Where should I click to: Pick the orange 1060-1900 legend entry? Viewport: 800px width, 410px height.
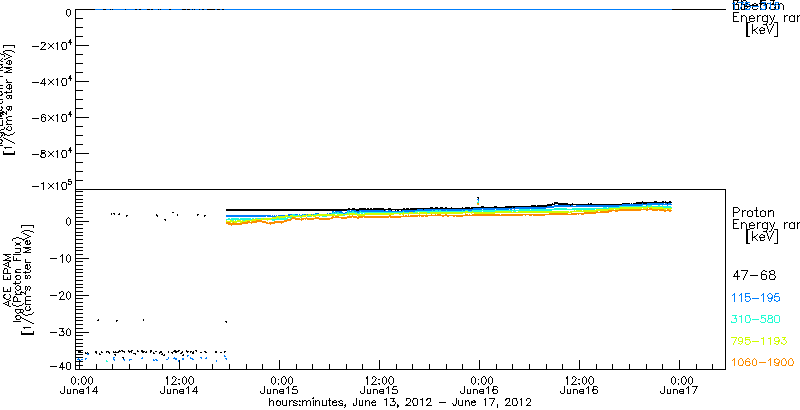tap(763, 362)
